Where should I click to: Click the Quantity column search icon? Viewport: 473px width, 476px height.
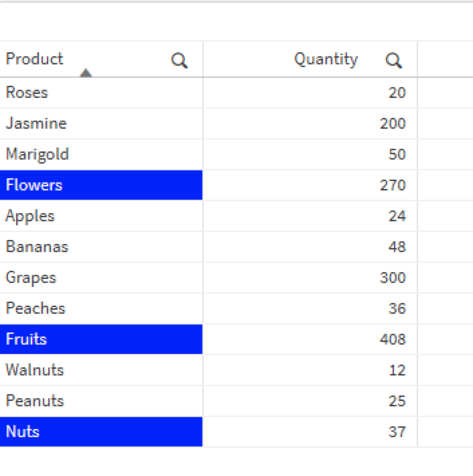tap(394, 61)
